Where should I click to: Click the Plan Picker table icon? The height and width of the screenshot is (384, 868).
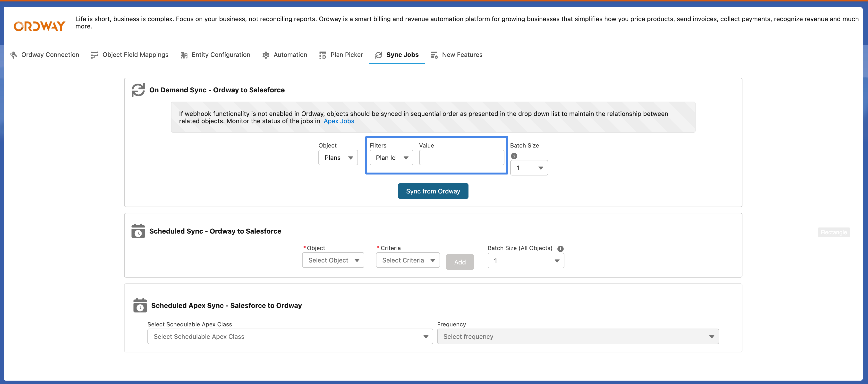pyautogui.click(x=323, y=55)
